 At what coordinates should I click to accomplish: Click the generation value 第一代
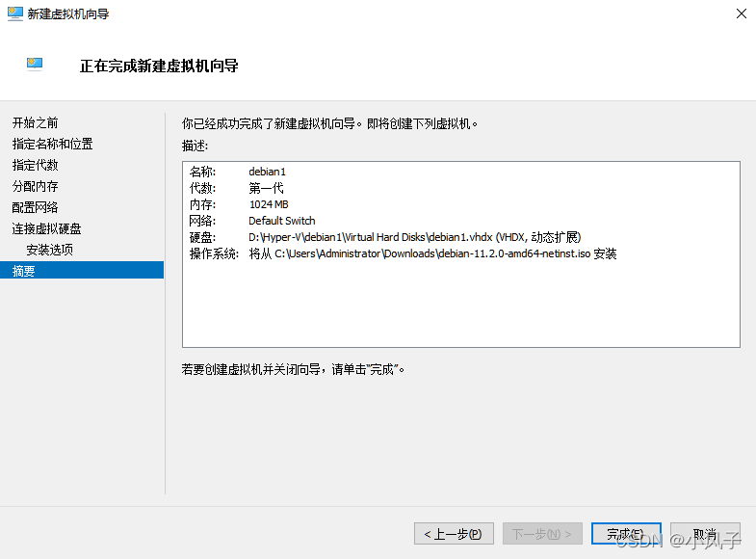pos(266,188)
